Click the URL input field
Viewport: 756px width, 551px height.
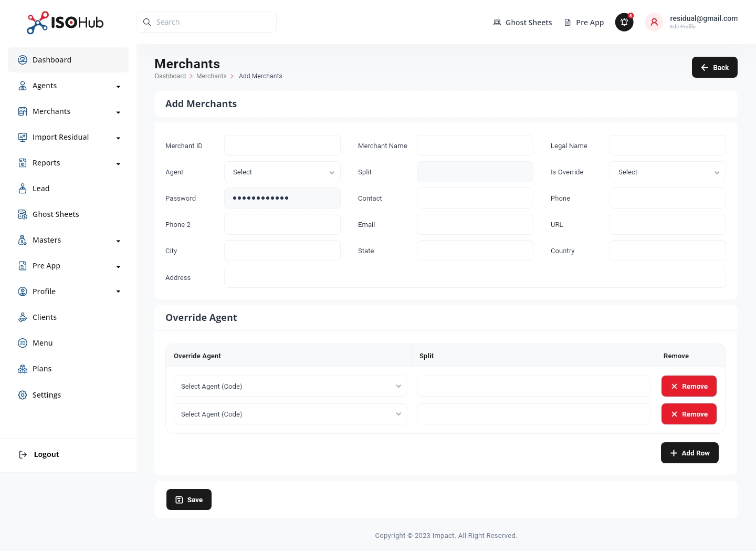point(668,224)
